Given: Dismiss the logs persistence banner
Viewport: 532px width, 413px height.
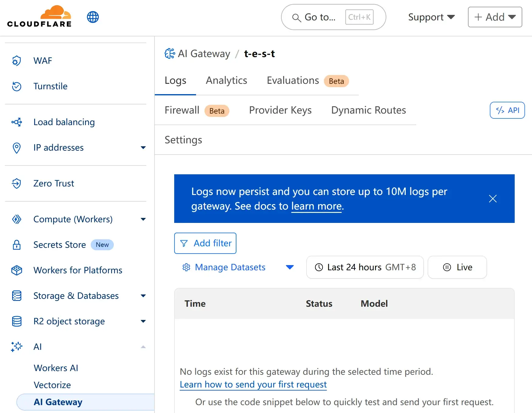Looking at the screenshot, I should click(x=493, y=199).
